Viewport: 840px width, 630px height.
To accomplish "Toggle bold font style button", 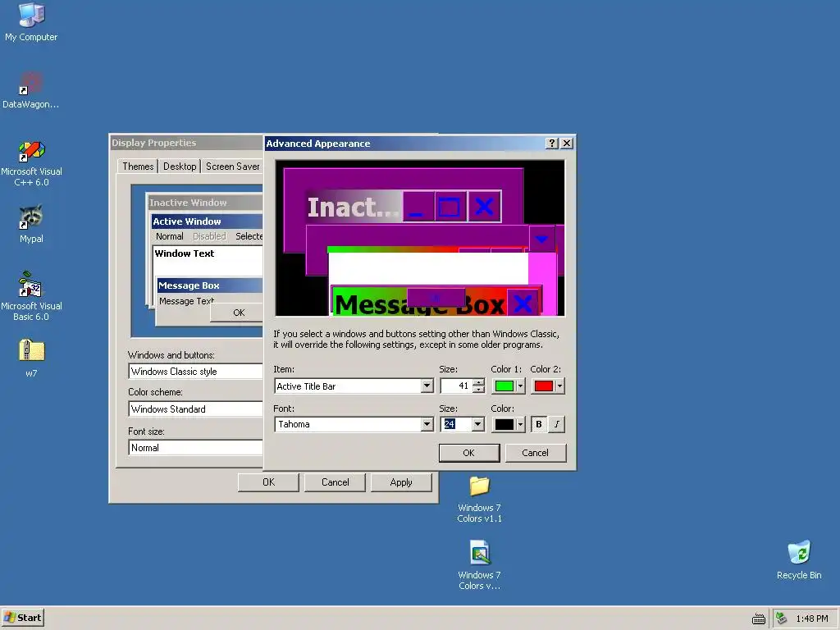I will tap(539, 424).
